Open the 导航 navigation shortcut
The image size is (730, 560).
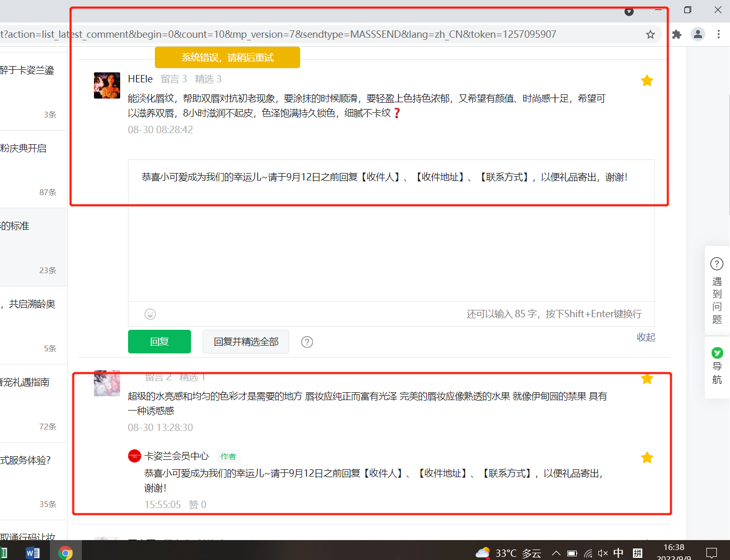717,367
